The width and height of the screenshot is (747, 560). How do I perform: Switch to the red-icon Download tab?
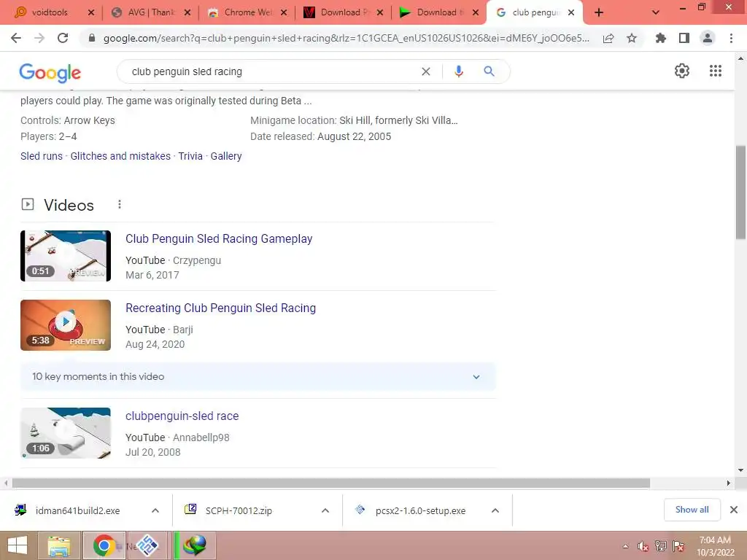pyautogui.click(x=344, y=12)
